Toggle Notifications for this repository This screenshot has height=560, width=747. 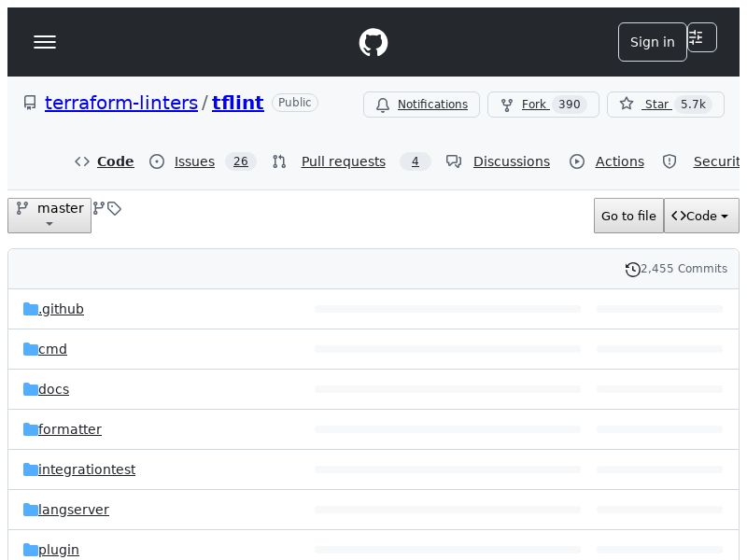click(421, 105)
